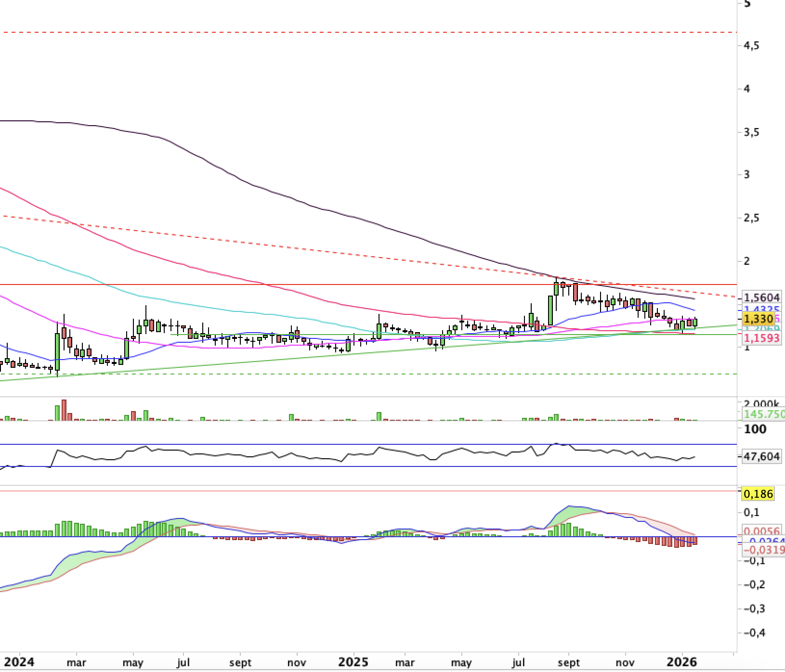The width and height of the screenshot is (785, 672).
Task: Click the green 145.750 volume value label
Action: click(x=764, y=414)
